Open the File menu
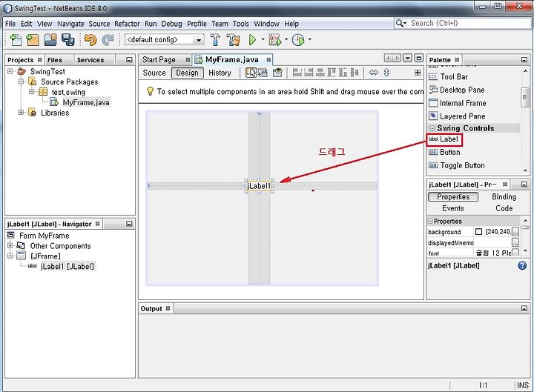The height and width of the screenshot is (392, 534). coord(10,24)
